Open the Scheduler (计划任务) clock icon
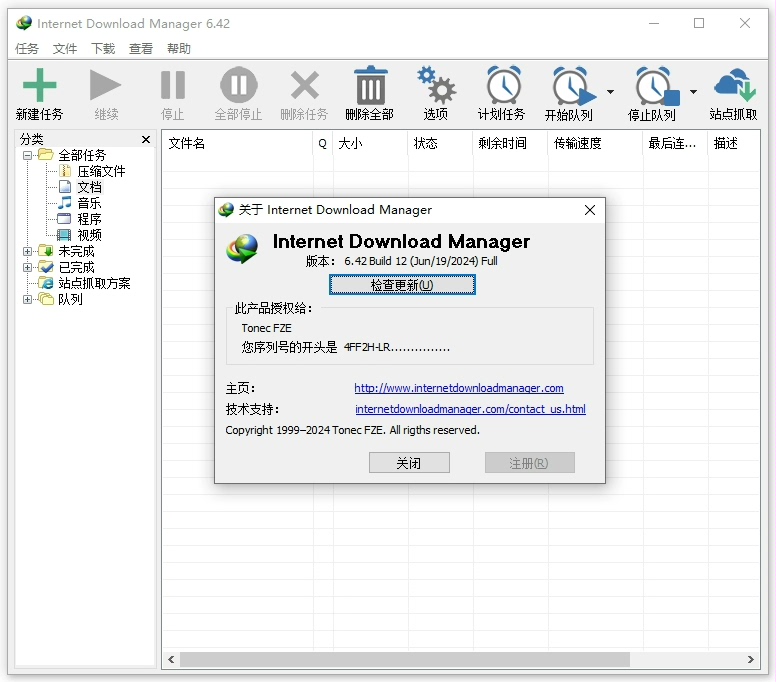This screenshot has width=776, height=682. pyautogui.click(x=502, y=86)
